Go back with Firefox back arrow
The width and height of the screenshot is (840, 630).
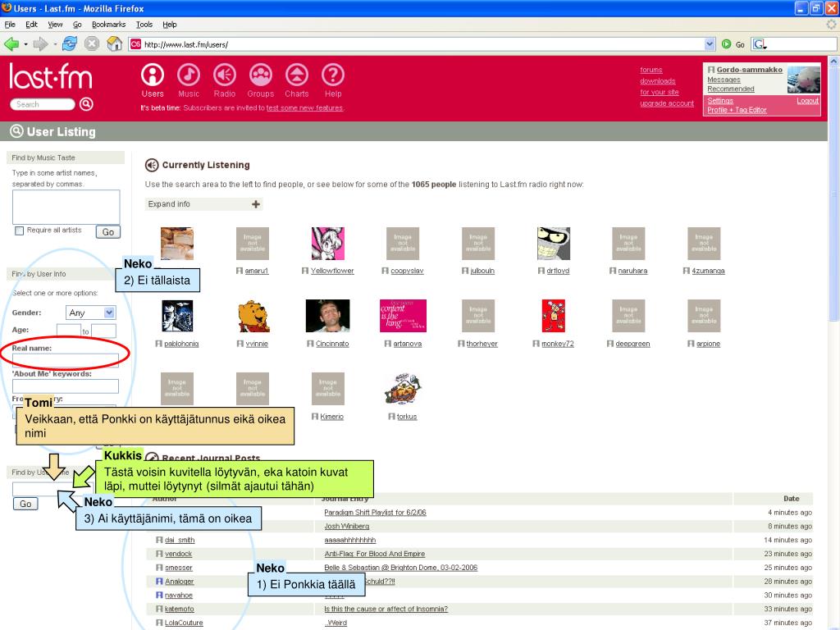coord(11,44)
